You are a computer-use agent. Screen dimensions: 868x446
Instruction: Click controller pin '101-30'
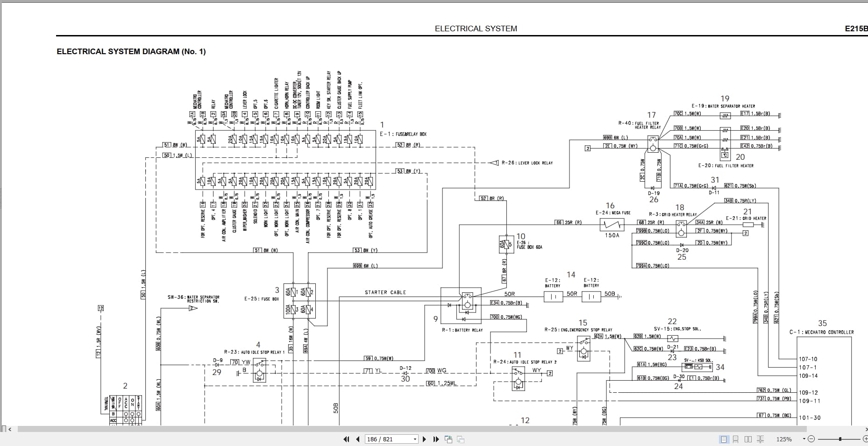pos(809,418)
